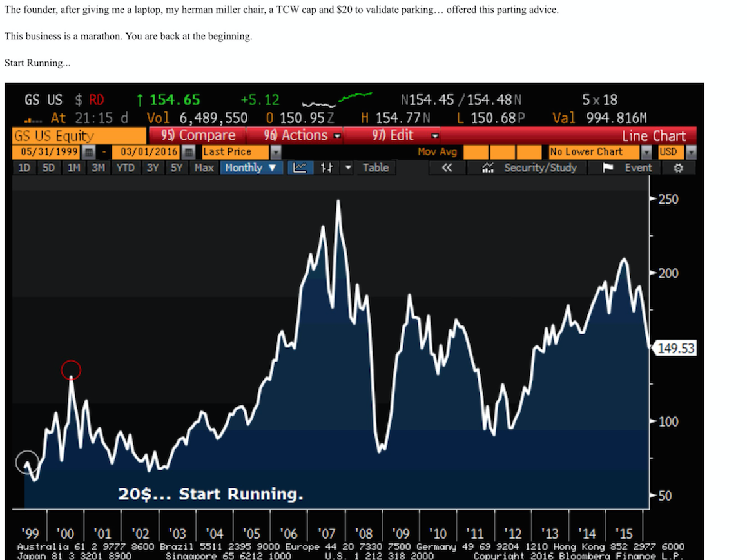This screenshot has height=560, width=747.
Task: Expand the Monthly periodicity dropdown
Action: [x=250, y=168]
